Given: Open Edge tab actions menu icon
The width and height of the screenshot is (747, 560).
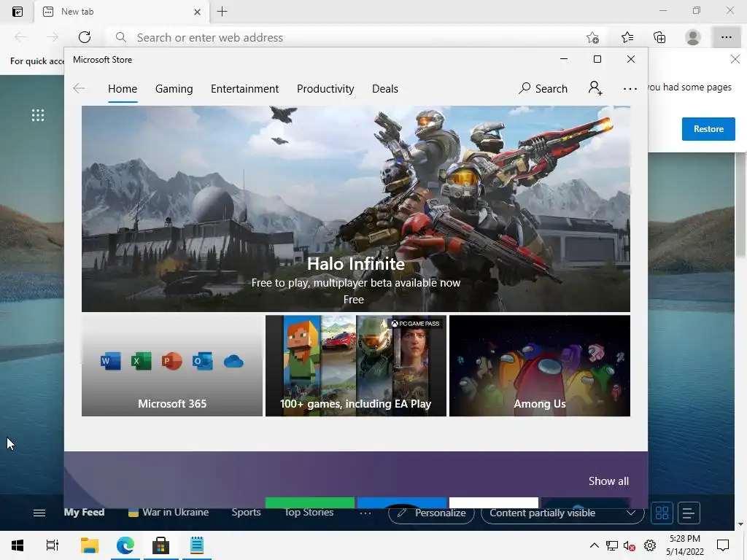Looking at the screenshot, I should click(18, 12).
